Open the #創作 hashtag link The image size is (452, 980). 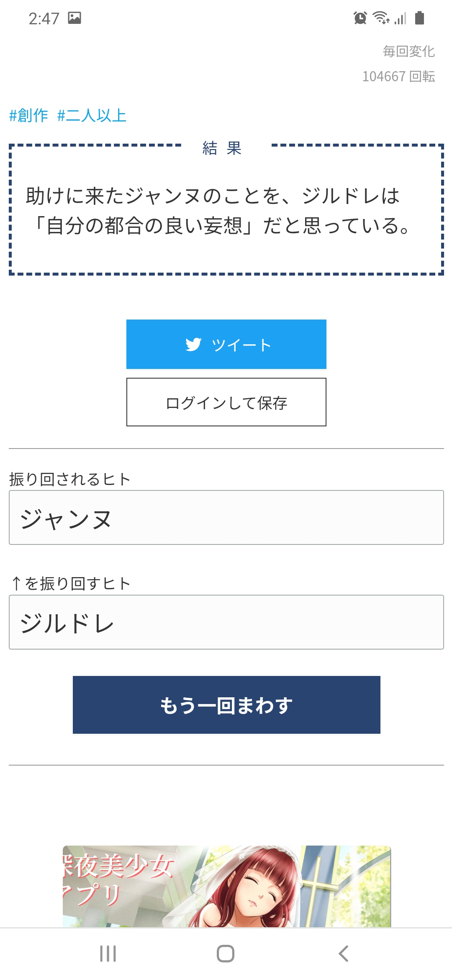[28, 115]
